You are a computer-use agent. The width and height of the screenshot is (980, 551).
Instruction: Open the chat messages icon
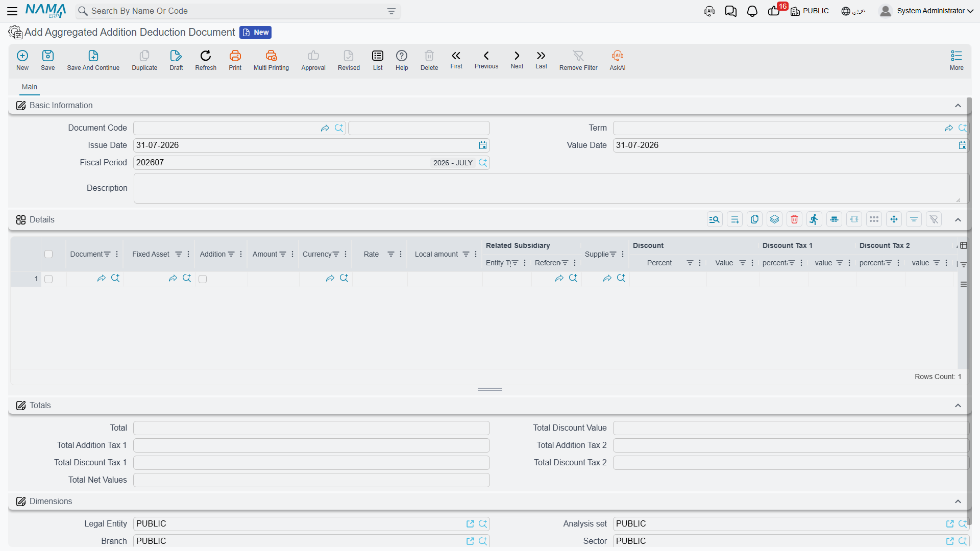[x=731, y=11]
